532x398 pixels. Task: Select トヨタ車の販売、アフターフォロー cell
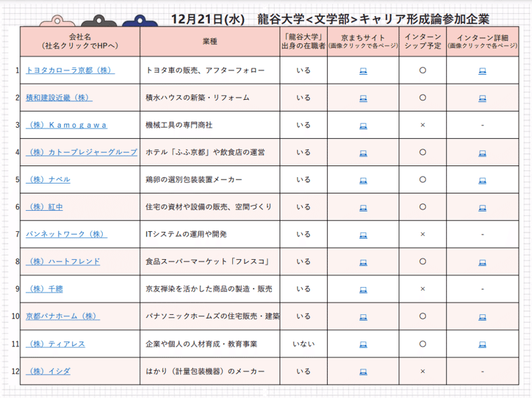click(x=210, y=71)
